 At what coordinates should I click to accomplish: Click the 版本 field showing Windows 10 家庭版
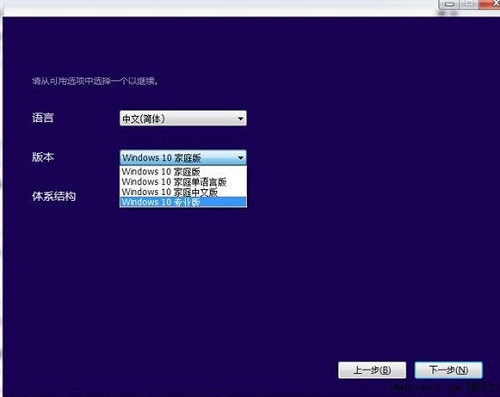tap(183, 157)
